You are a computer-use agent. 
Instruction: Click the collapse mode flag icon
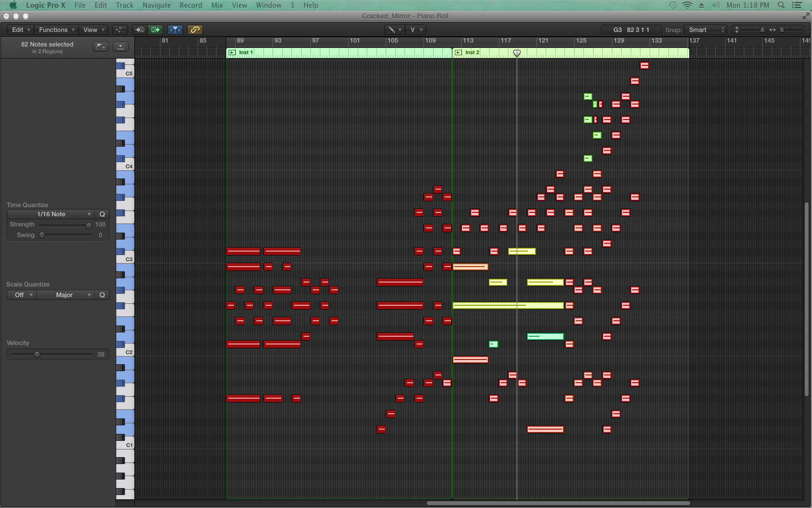[x=101, y=47]
